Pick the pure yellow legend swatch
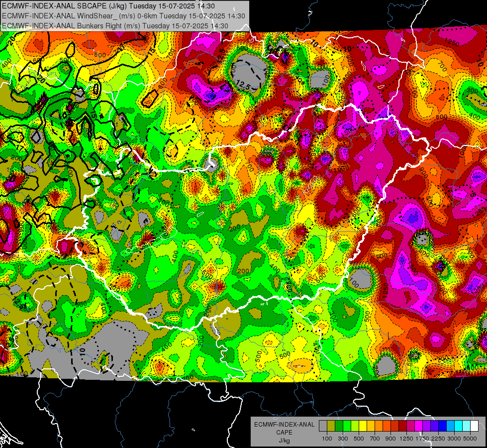The width and height of the screenshot is (487, 448). pyautogui.click(x=363, y=426)
